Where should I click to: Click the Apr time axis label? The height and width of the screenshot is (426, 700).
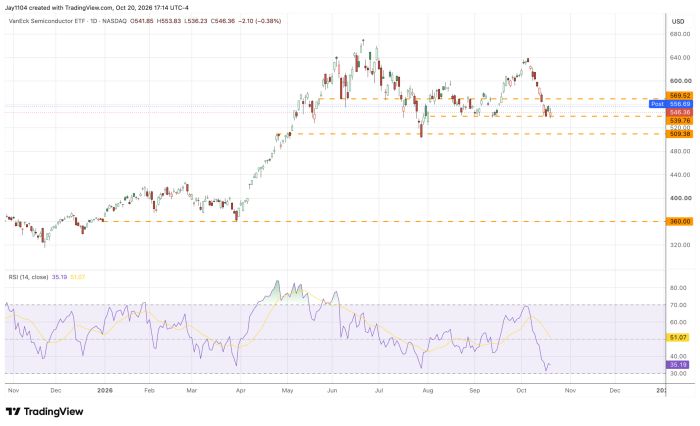click(241, 390)
